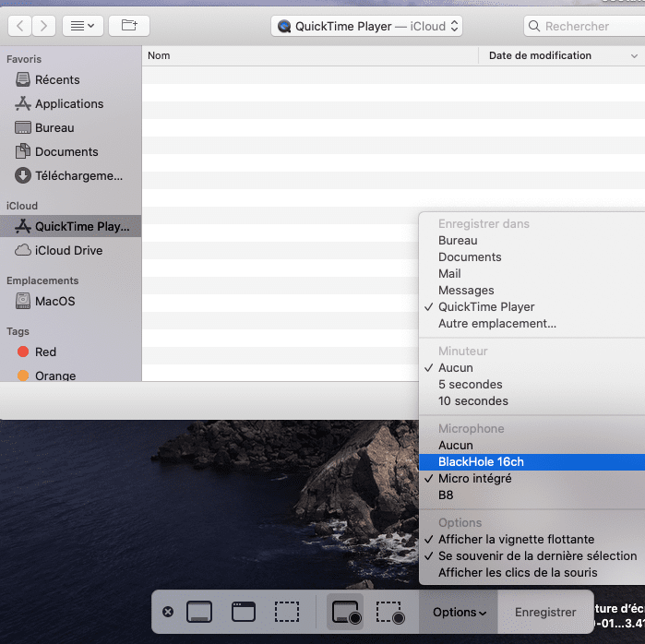This screenshot has height=644, width=645.
Task: Select the MacOS disk under Emplacements
Action: (71, 301)
